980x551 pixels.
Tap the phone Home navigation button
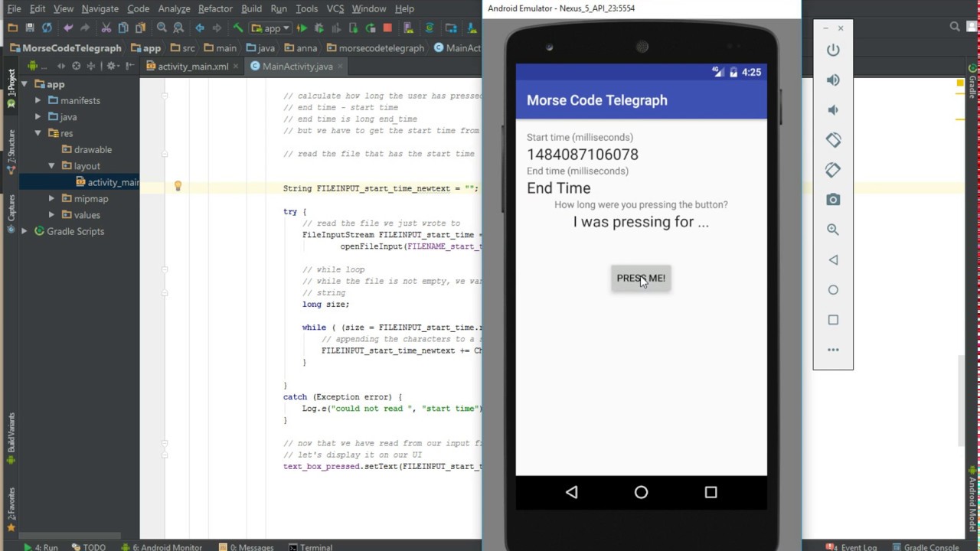point(641,492)
